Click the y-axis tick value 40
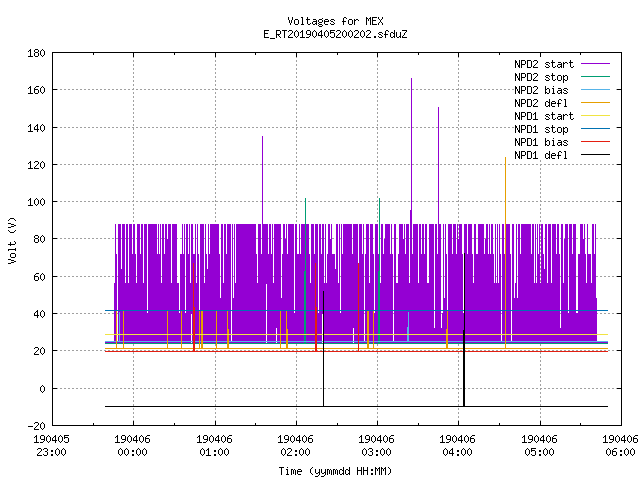The width and height of the screenshot is (640, 480). tap(39, 314)
